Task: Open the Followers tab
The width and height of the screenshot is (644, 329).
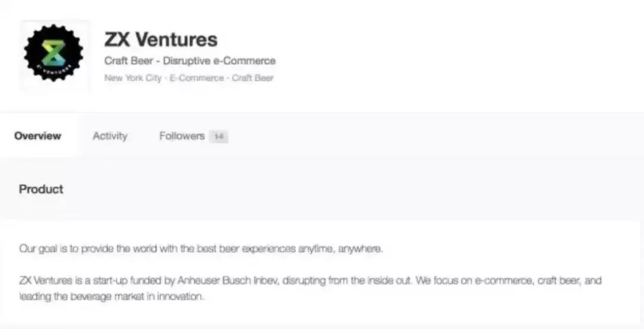Action: (x=182, y=136)
